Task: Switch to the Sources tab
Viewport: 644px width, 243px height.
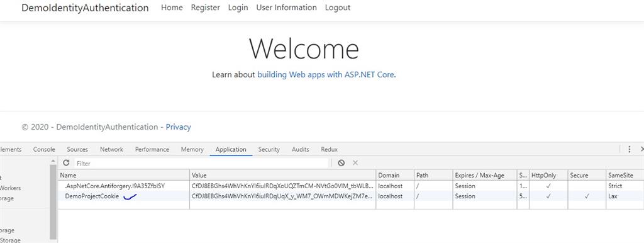Action: pos(77,149)
